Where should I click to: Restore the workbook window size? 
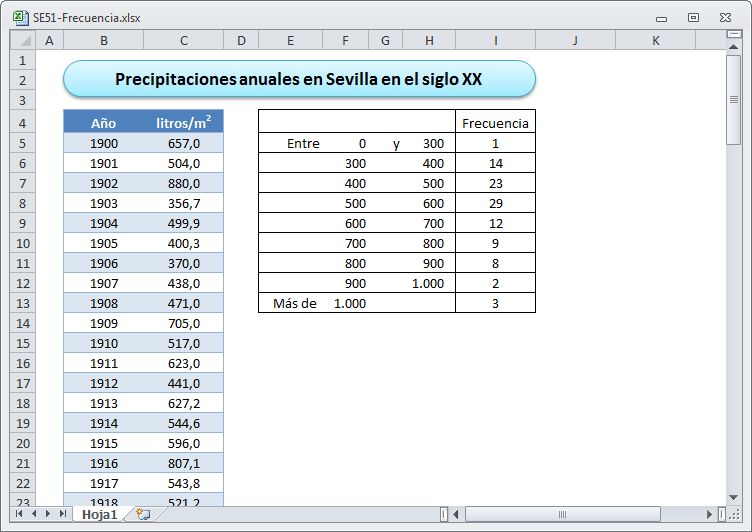tap(693, 17)
